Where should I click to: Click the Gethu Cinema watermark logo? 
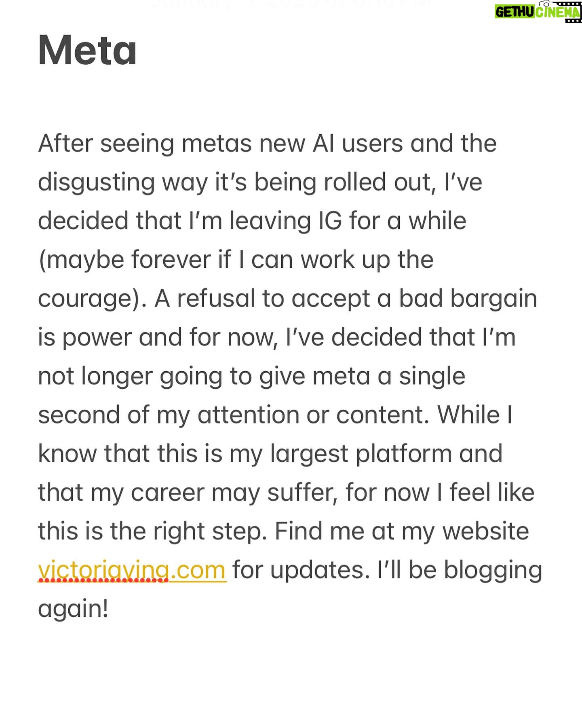click(x=538, y=11)
